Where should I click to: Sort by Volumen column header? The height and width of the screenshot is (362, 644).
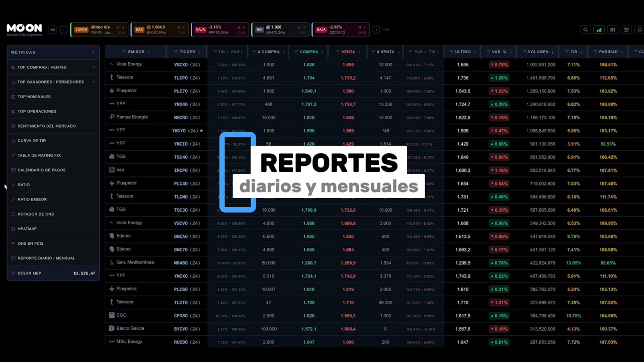pos(538,52)
